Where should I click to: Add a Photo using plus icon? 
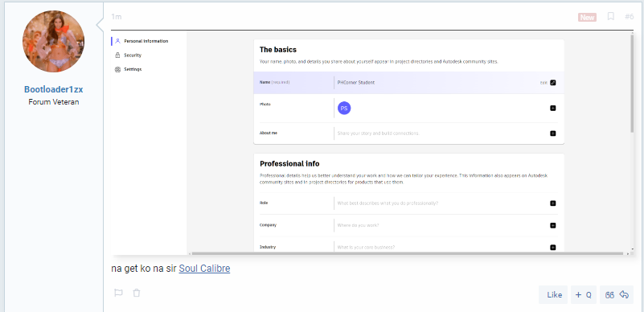553,108
